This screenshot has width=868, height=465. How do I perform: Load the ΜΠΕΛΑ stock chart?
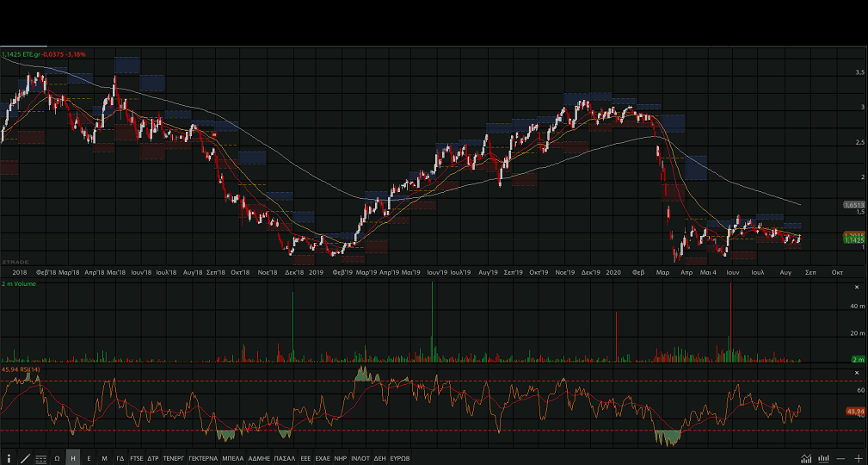click(232, 458)
